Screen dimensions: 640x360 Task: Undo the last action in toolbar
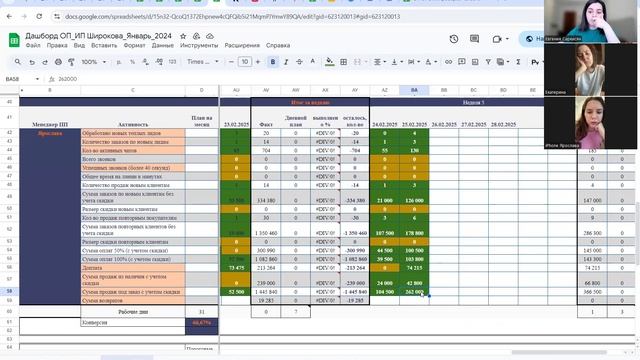tap(31, 62)
